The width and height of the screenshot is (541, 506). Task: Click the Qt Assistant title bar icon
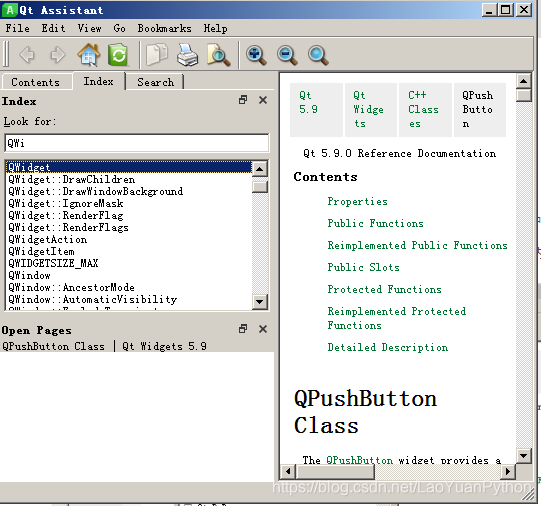click(10, 10)
